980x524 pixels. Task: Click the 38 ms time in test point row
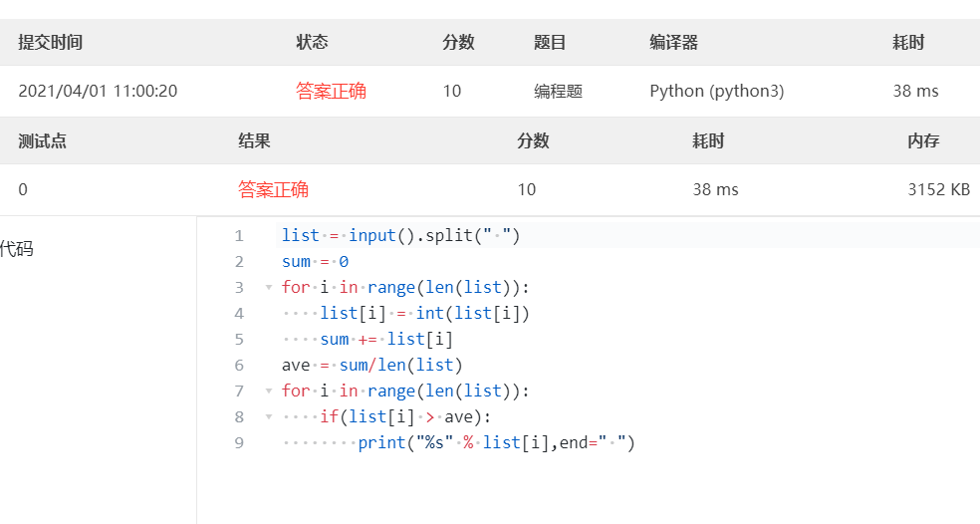pos(716,189)
